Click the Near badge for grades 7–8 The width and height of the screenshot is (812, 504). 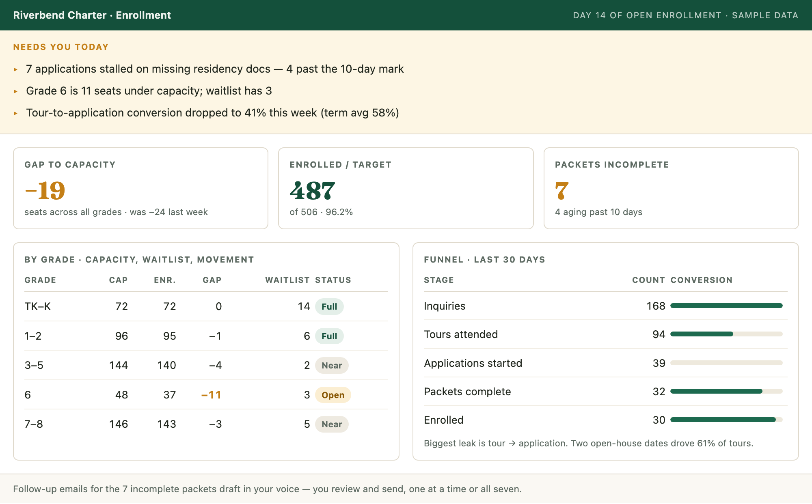point(332,424)
